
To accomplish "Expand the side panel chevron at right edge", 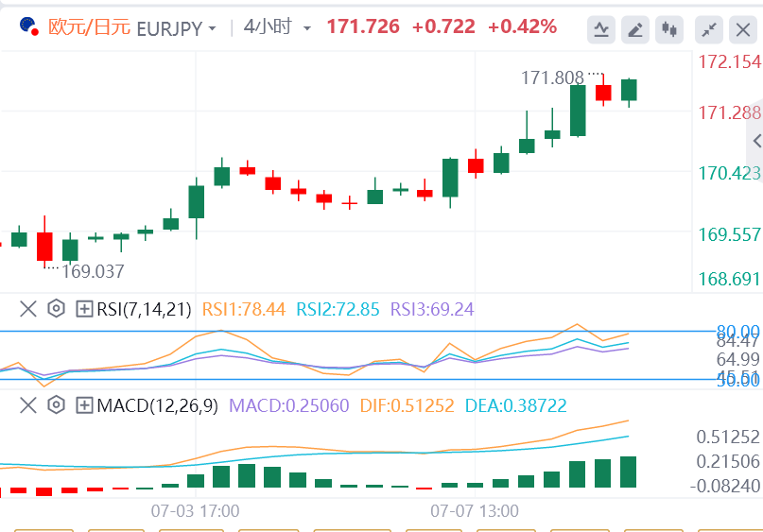I will tap(756, 141).
